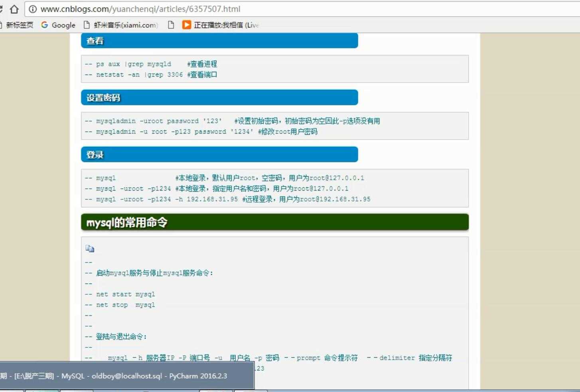The width and height of the screenshot is (580, 392).
Task: Open the Google bookmark
Action: tap(58, 25)
